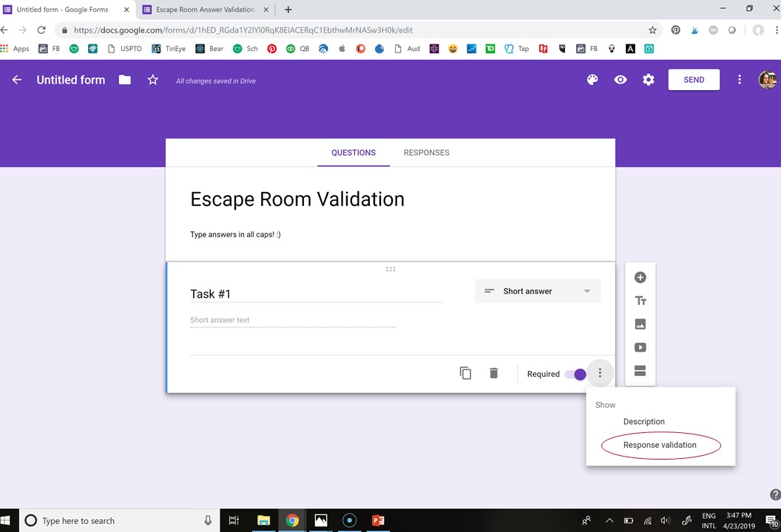Preview the form with the eye icon
The image size is (781, 532).
620,80
